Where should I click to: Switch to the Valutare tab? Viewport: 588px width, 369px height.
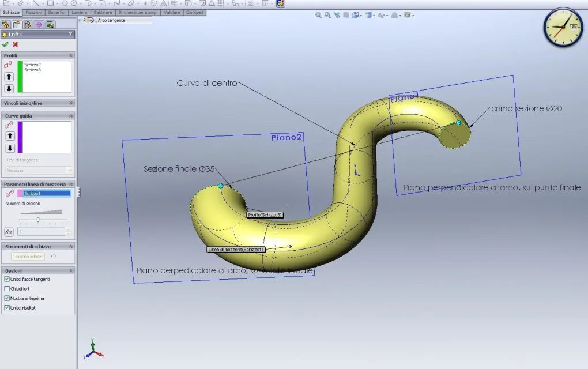coord(172,12)
